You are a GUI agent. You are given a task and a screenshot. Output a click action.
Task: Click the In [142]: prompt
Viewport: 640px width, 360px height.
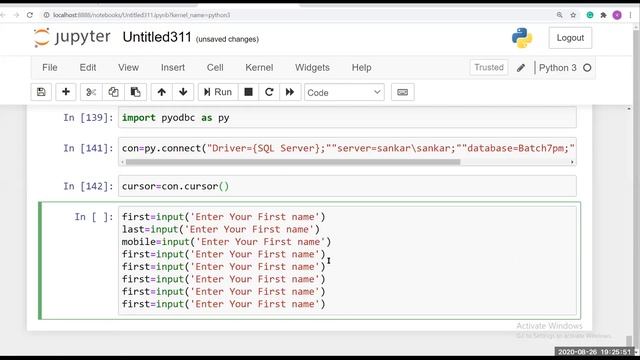(88, 186)
